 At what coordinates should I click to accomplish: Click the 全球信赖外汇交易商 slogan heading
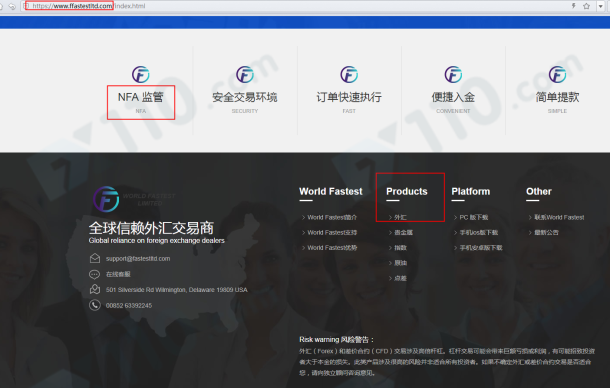point(151,228)
